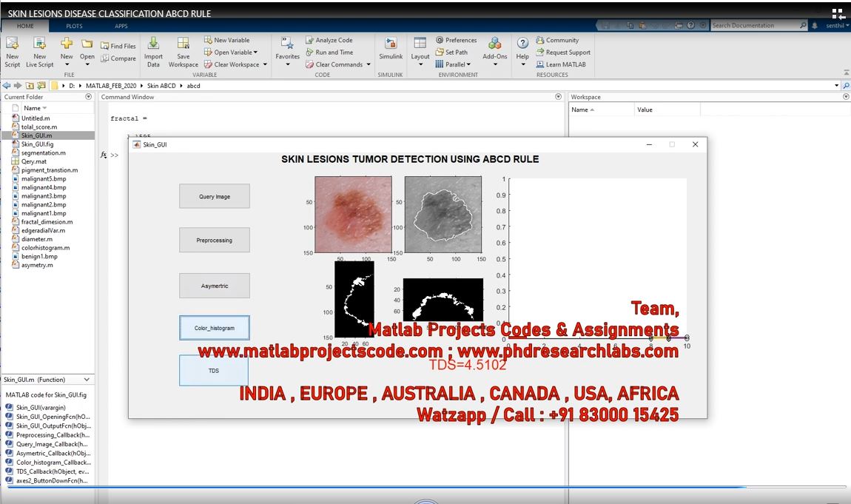
Task: Click Learn MATLAB
Action: (x=561, y=64)
